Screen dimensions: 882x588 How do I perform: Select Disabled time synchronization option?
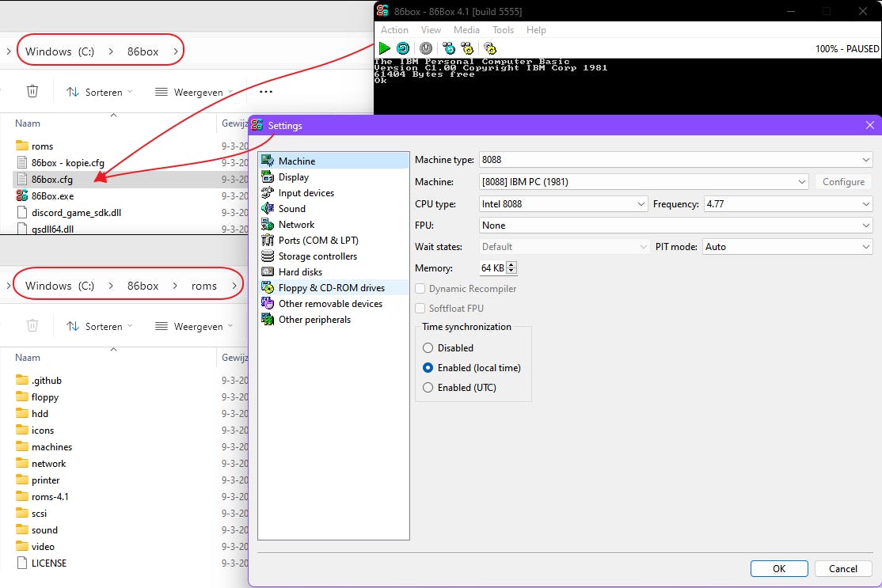pos(428,348)
